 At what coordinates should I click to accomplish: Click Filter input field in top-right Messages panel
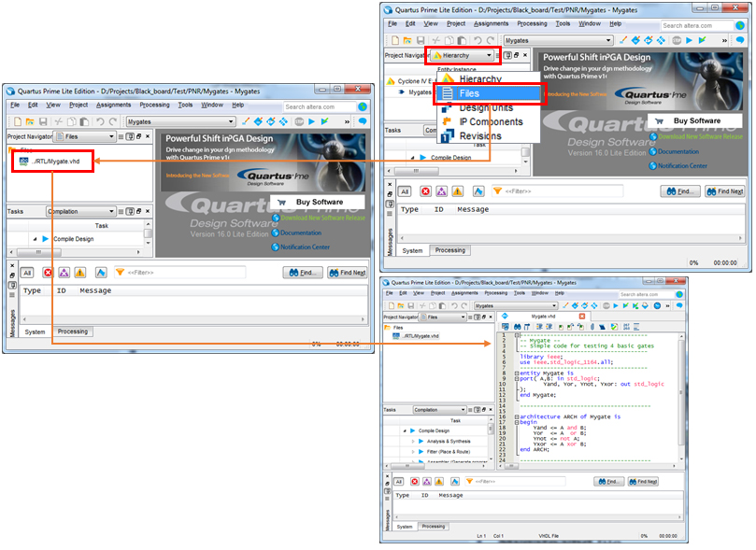click(557, 191)
